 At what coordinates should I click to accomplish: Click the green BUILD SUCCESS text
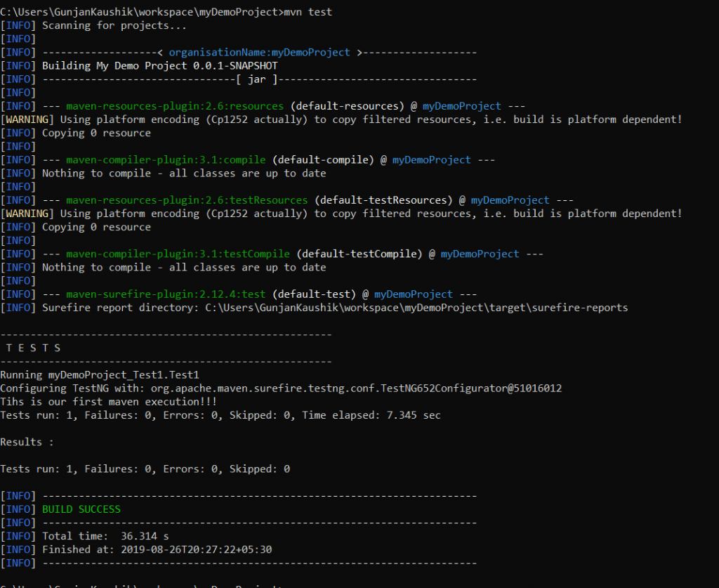pos(81,509)
